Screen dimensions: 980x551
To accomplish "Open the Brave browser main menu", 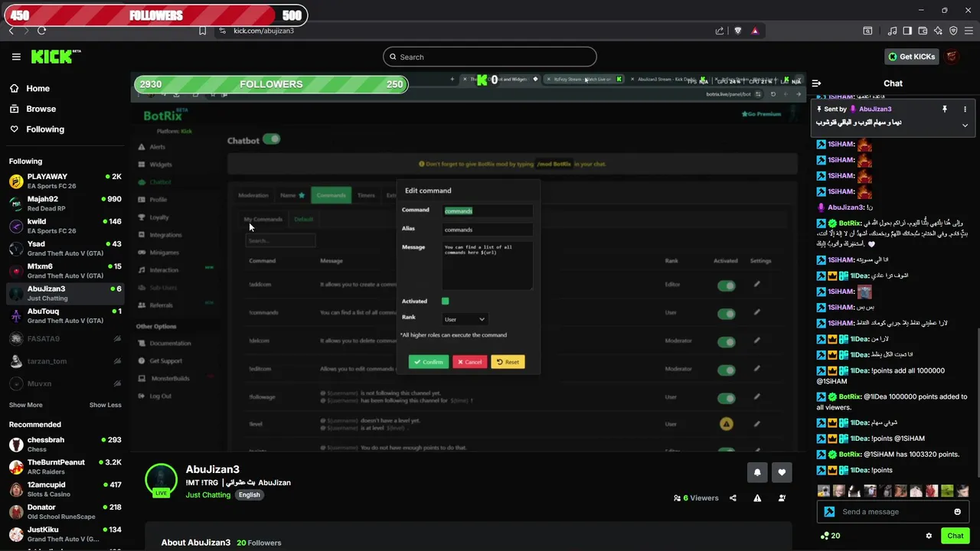I will click(x=969, y=31).
